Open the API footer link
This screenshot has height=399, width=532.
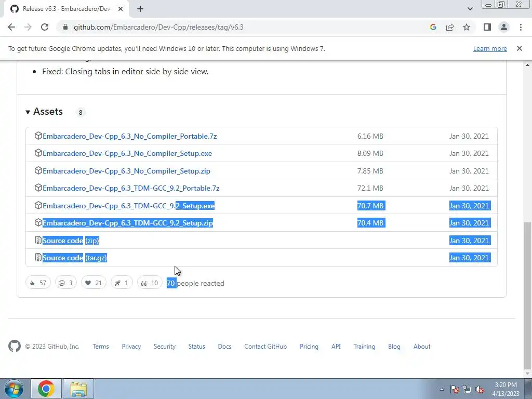pyautogui.click(x=336, y=347)
